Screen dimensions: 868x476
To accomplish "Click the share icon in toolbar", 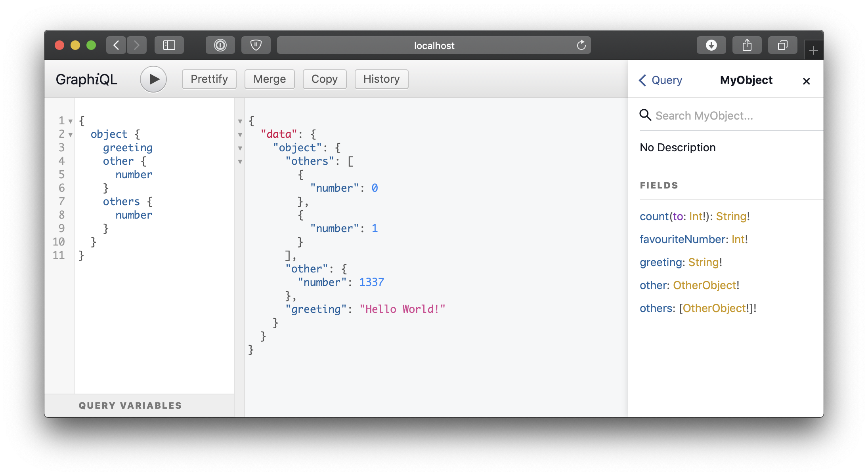I will click(x=747, y=45).
